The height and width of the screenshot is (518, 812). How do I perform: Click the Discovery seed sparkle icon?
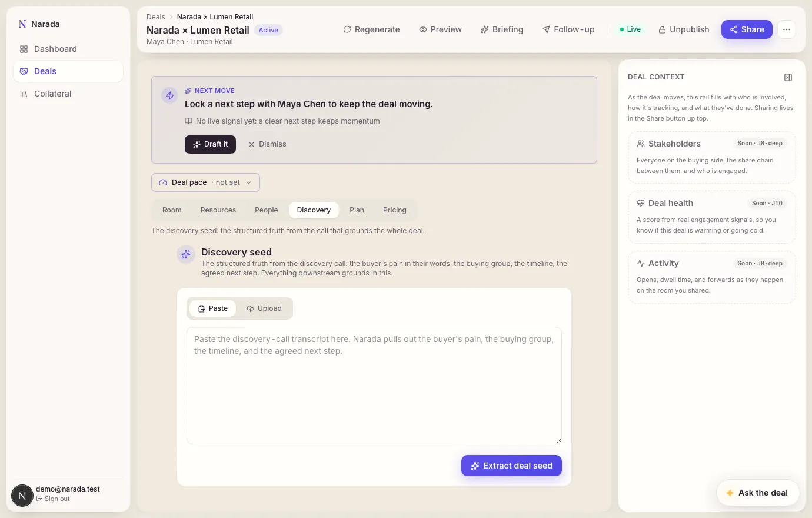tap(186, 254)
